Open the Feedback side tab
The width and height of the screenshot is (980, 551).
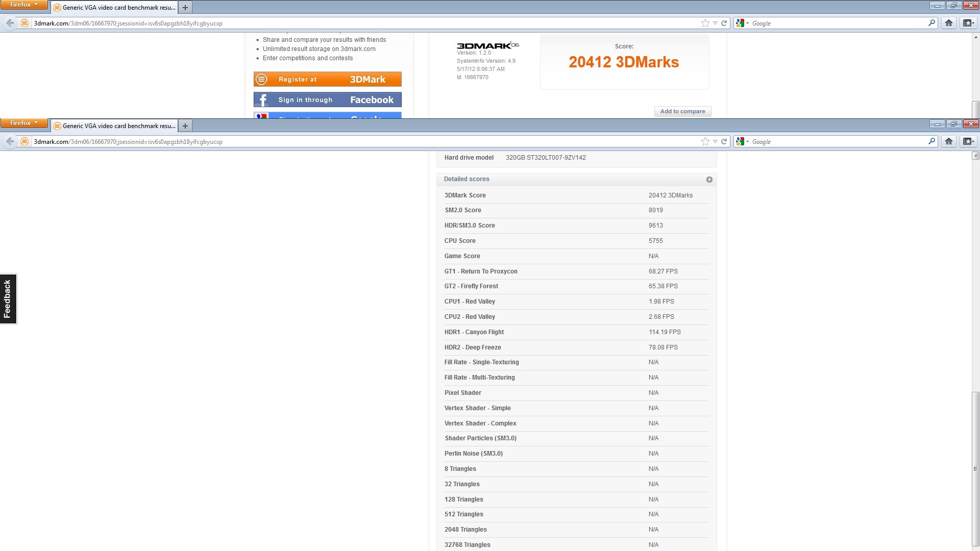coord(8,299)
